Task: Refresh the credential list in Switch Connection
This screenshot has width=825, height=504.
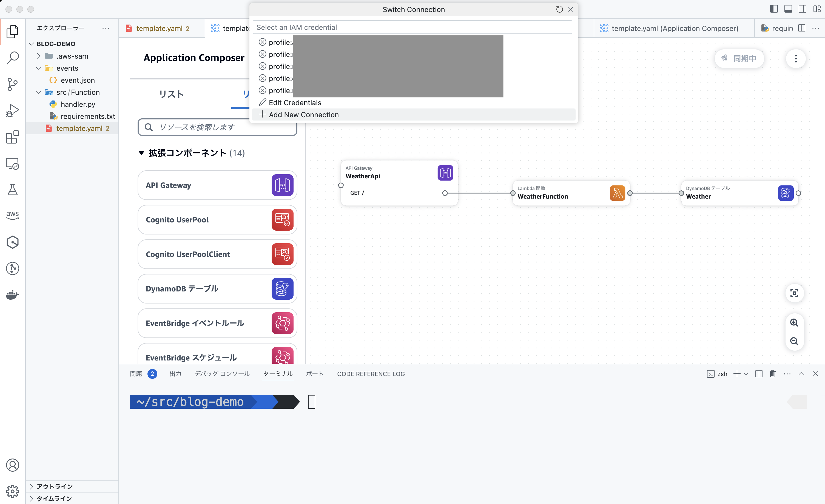Action: tap(559, 9)
